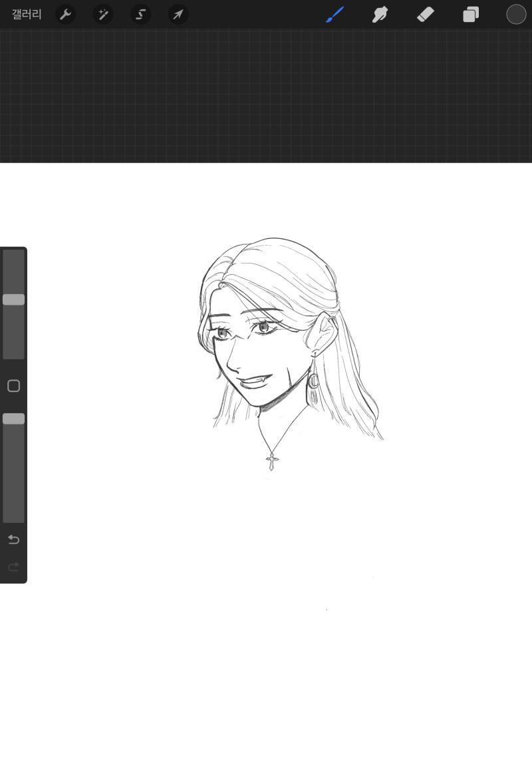The width and height of the screenshot is (532, 766).
Task: Click the dark grid area above the canvas
Action: pos(266,96)
